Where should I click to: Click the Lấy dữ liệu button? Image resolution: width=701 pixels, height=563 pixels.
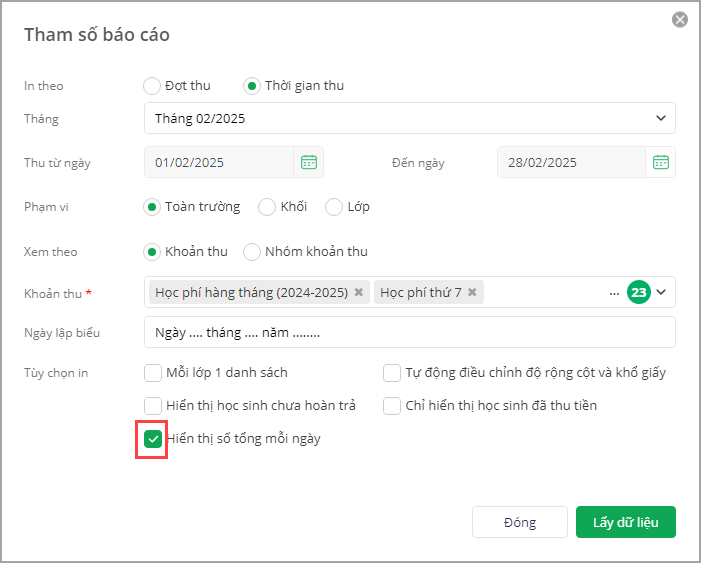coord(625,522)
